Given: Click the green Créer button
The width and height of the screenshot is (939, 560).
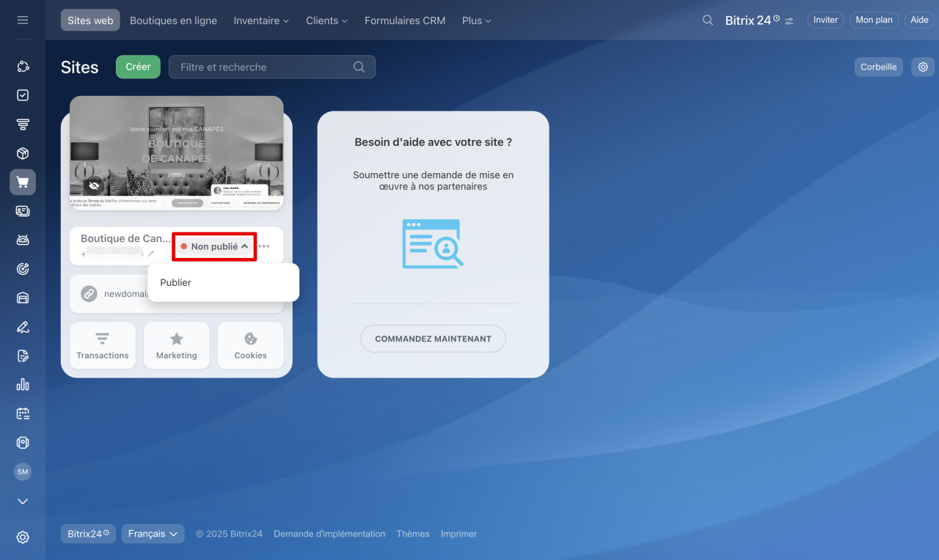Looking at the screenshot, I should (x=138, y=67).
